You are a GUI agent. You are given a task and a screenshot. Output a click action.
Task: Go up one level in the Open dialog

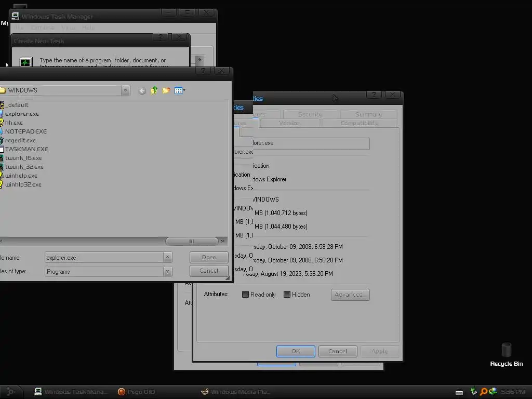(x=154, y=90)
